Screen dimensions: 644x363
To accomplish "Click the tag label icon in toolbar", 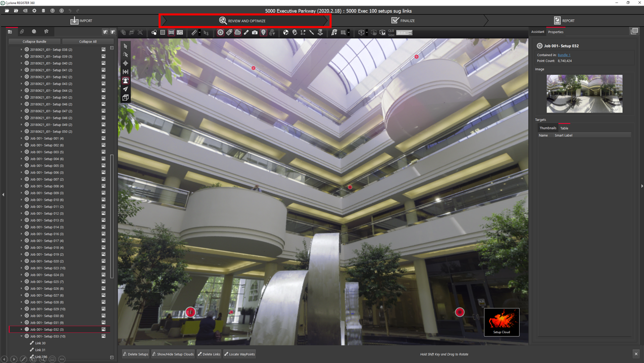I will [x=229, y=32].
